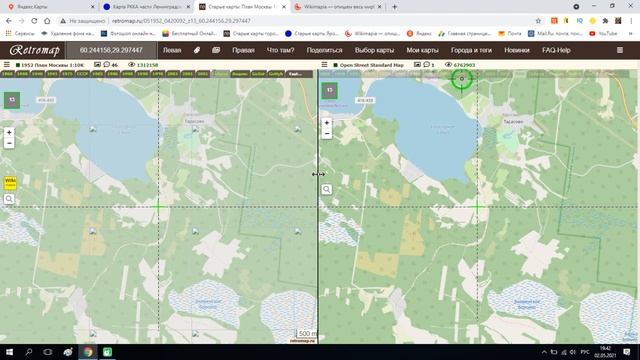Open search magnifier on right map

tap(327, 189)
